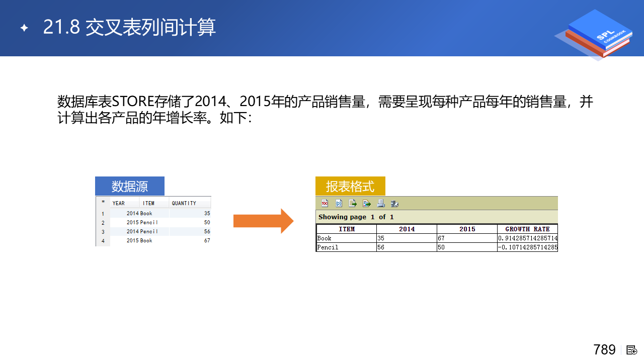Image resolution: width=644 pixels, height=362 pixels.
Task: Click the run report parameters icon
Action: [339, 203]
